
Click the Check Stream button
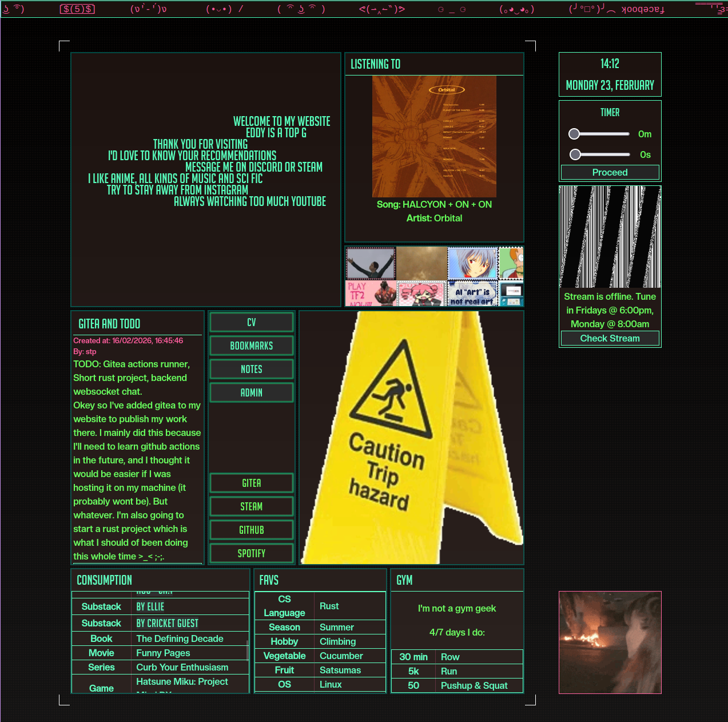610,338
